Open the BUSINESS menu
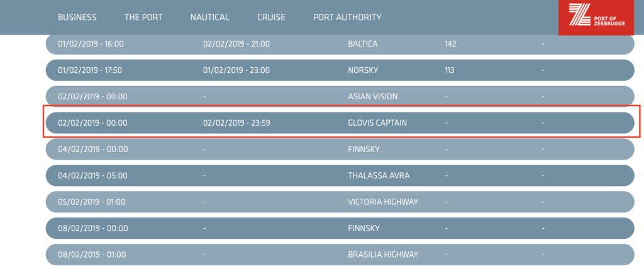 (77, 17)
